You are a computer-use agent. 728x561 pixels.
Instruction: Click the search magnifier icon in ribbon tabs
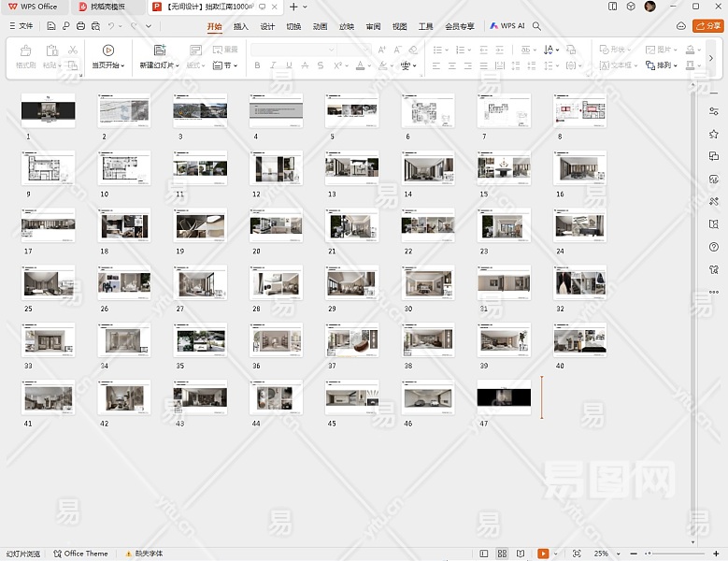[x=536, y=26]
